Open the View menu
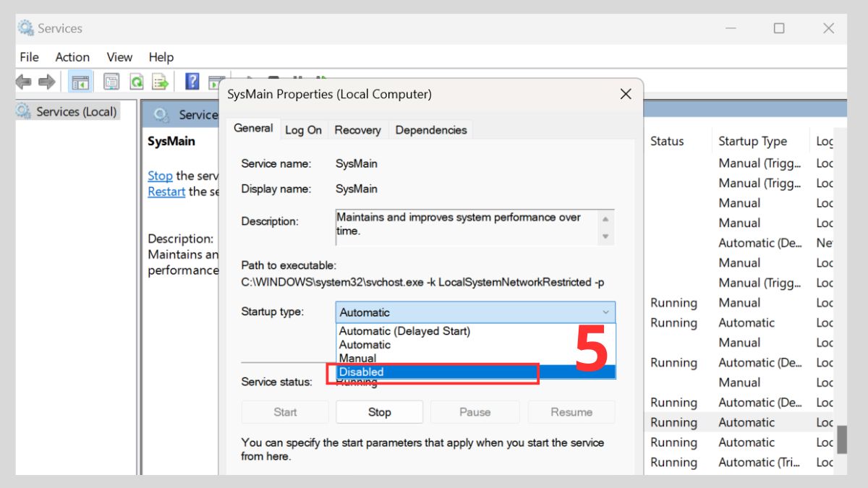The image size is (868, 488). [x=119, y=57]
